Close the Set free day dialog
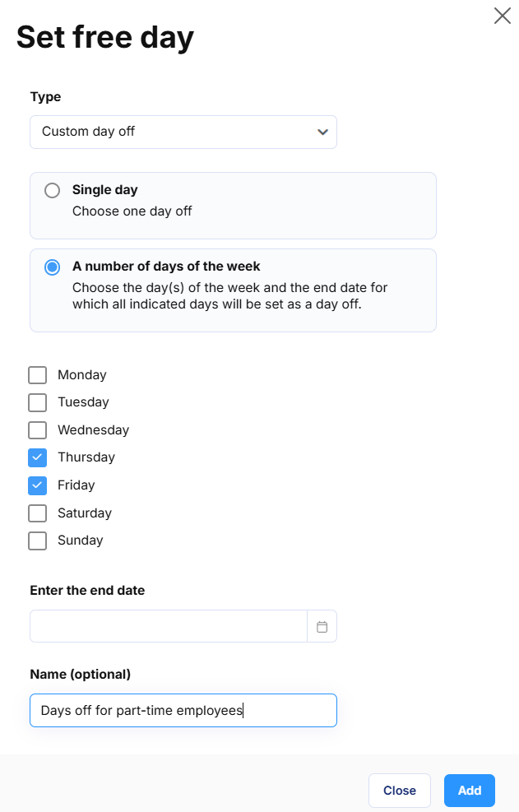519x812 pixels. 502,16
